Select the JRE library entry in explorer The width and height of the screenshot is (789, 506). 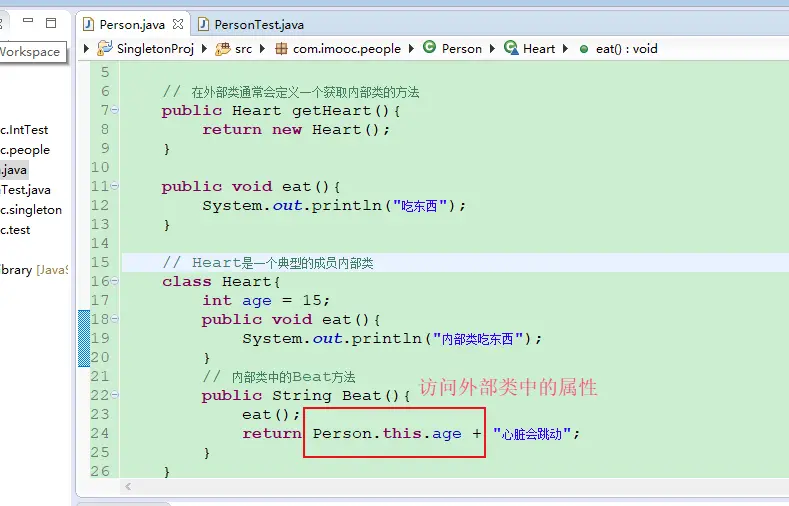pyautogui.click(x=34, y=270)
